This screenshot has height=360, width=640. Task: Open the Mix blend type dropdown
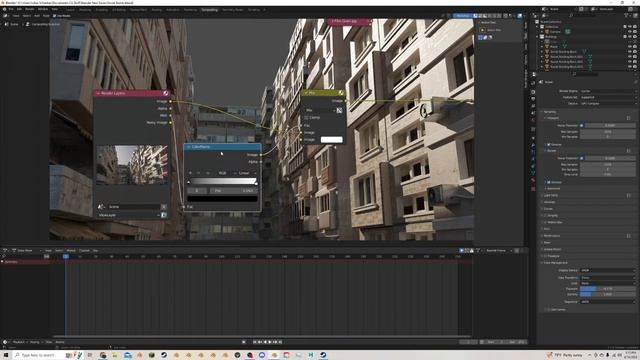tap(320, 110)
